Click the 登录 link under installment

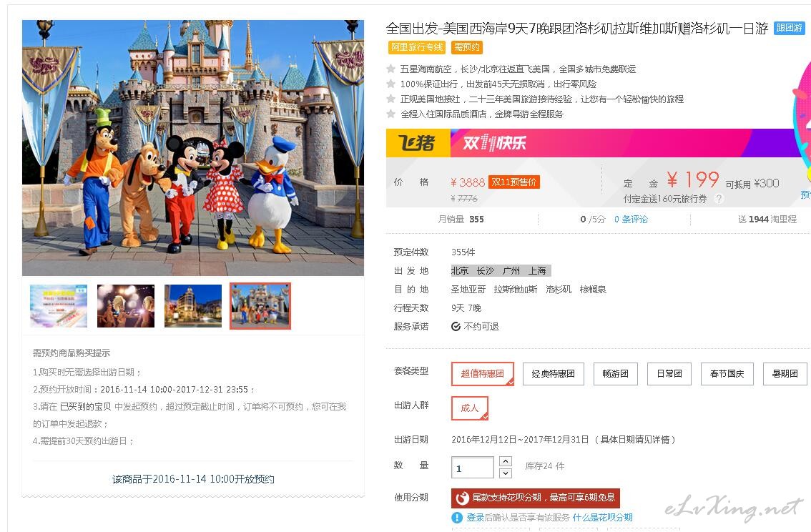tap(476, 518)
